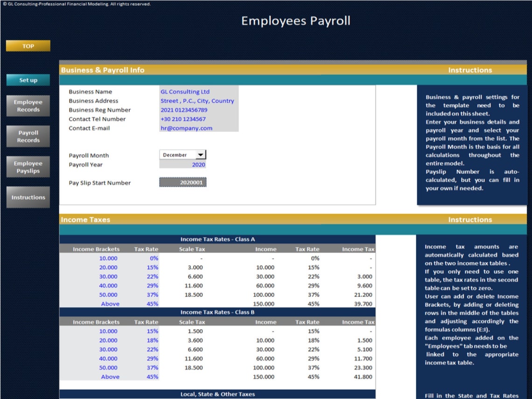Open the Payroll Records sheet
This screenshot has width=532, height=399.
pyautogui.click(x=28, y=136)
